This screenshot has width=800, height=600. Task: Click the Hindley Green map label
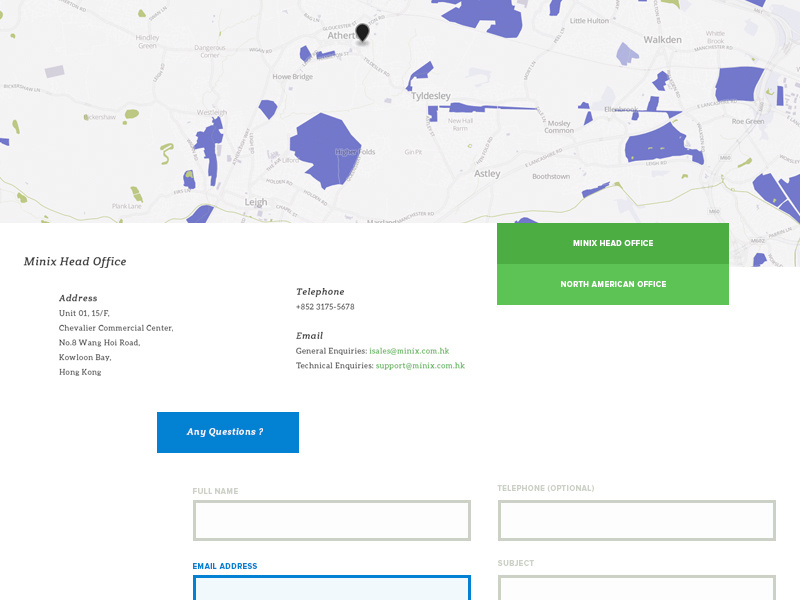(x=147, y=42)
